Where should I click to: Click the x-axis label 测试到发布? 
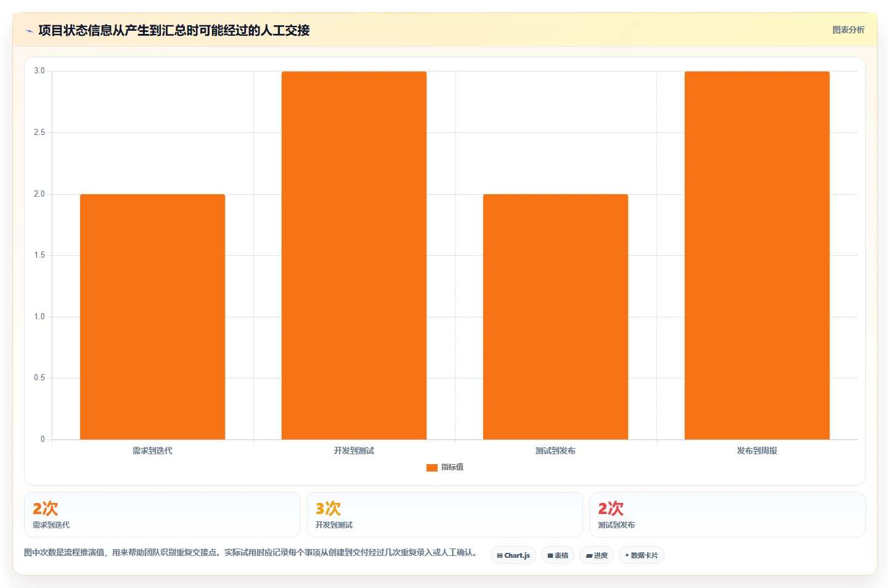[555, 451]
